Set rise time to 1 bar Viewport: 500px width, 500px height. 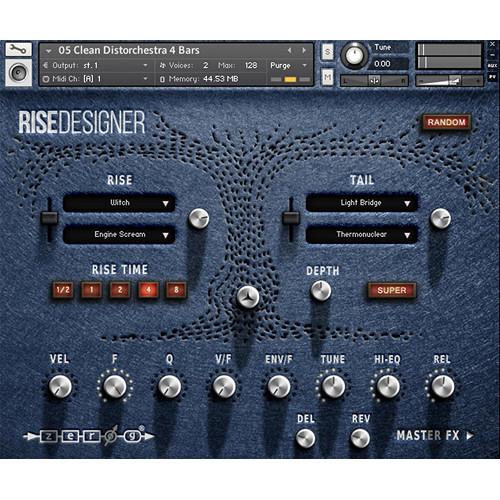[91, 290]
